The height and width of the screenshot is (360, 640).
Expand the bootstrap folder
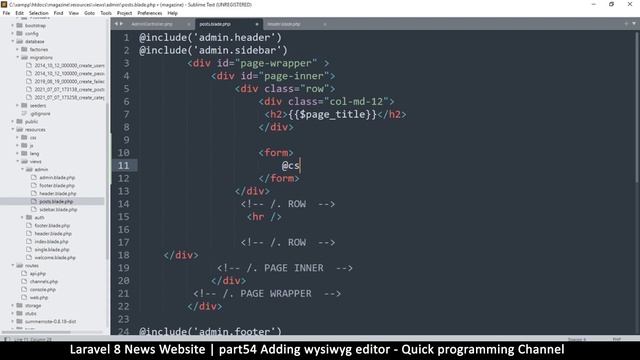coord(13,25)
